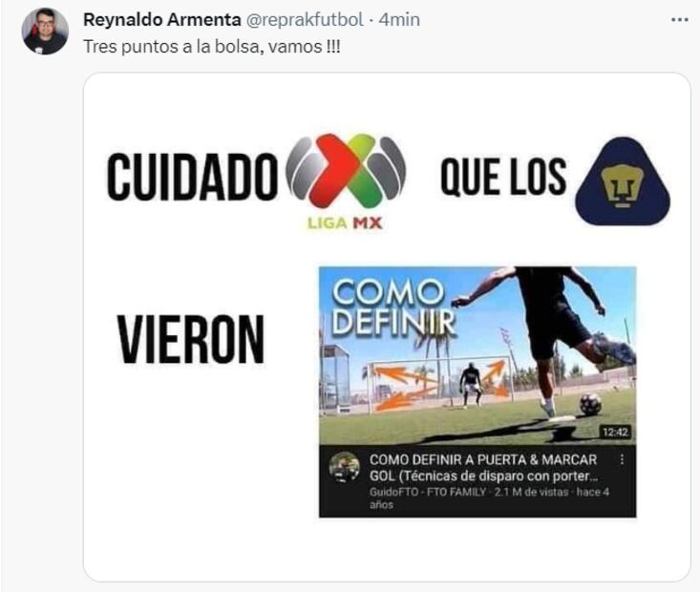Screen dimensions: 700x592
Task: Click the Reynaldo Armenta display name
Action: [x=162, y=20]
